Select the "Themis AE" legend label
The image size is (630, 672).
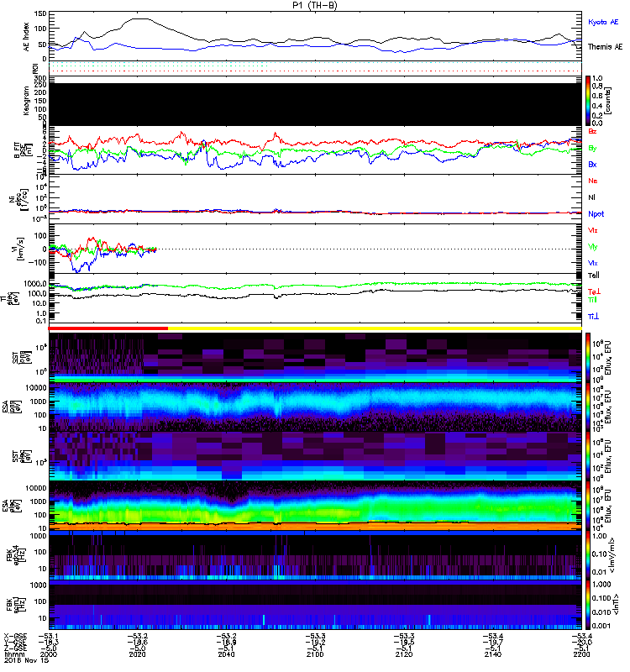click(605, 47)
